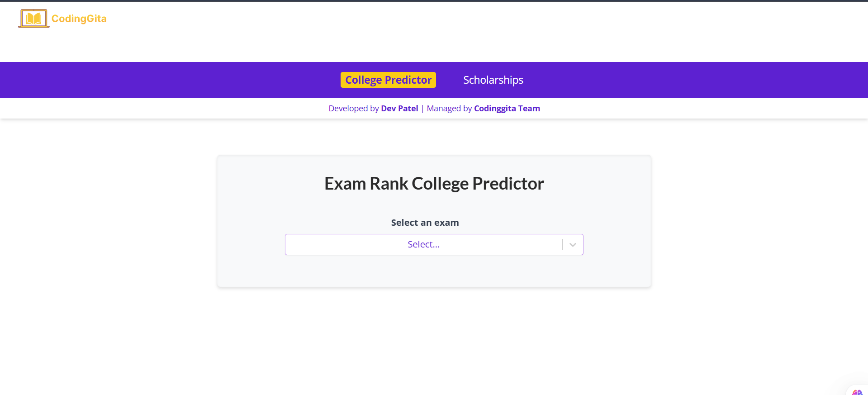Click the Select an exam label
The height and width of the screenshot is (395, 868).
click(425, 222)
